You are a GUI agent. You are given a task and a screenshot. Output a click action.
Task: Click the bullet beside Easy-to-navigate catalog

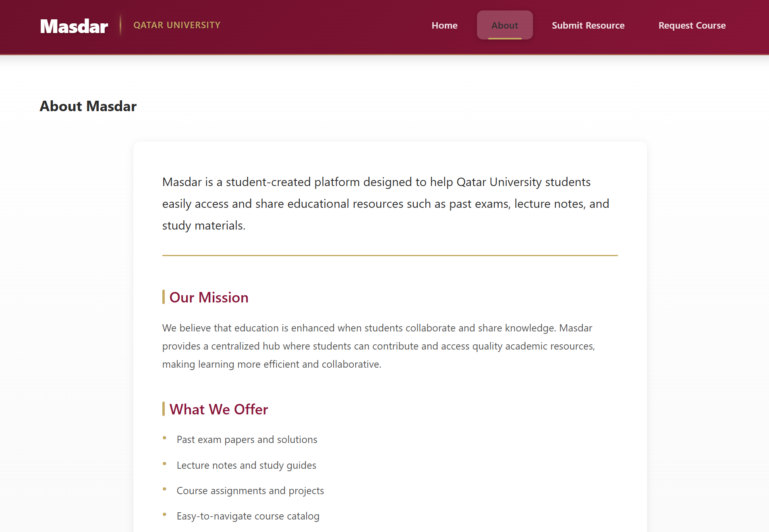click(x=165, y=513)
